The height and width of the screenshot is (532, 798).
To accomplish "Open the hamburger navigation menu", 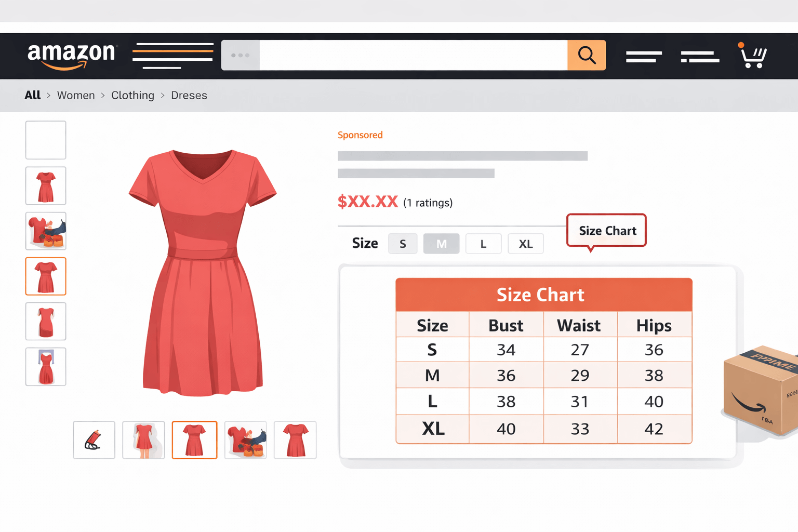I will [x=172, y=55].
